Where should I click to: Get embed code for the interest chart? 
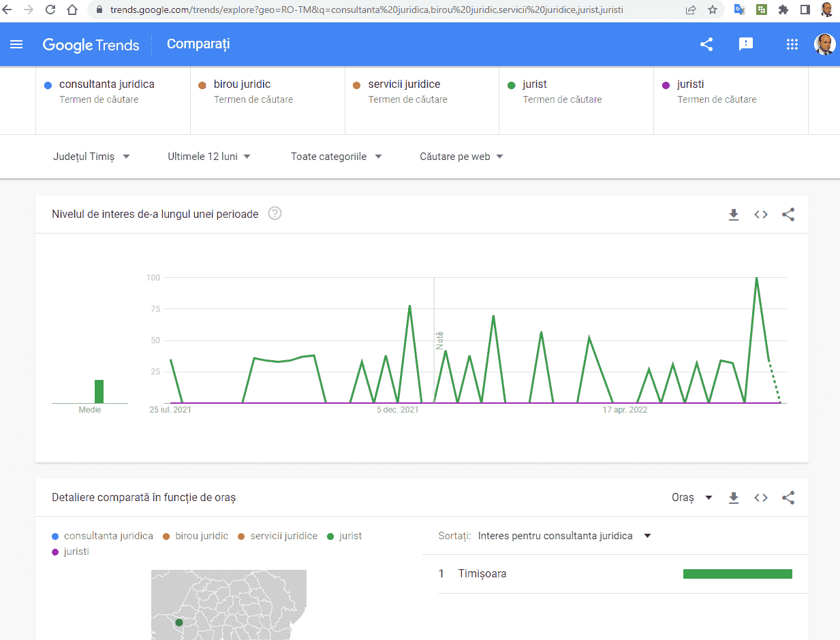click(761, 214)
